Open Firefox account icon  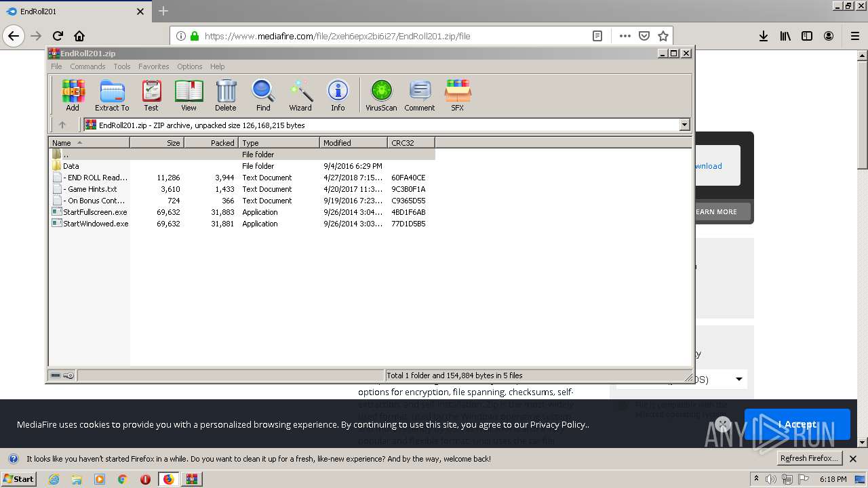(829, 36)
